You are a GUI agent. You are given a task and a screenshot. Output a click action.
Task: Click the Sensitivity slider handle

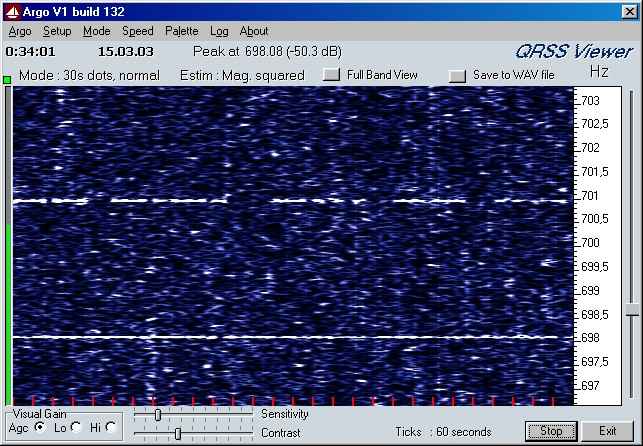tap(158, 415)
